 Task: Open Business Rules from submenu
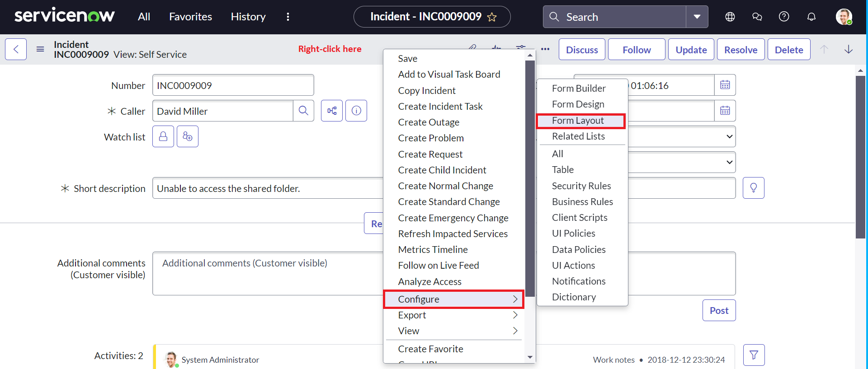pos(582,202)
